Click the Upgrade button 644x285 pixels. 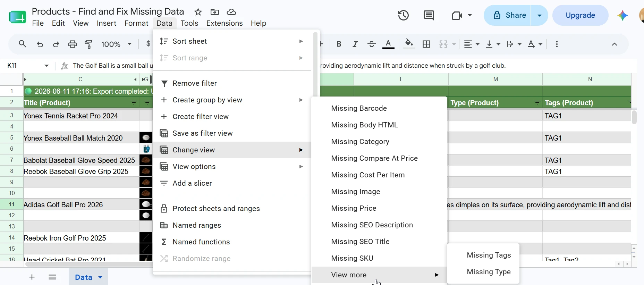[x=580, y=15]
